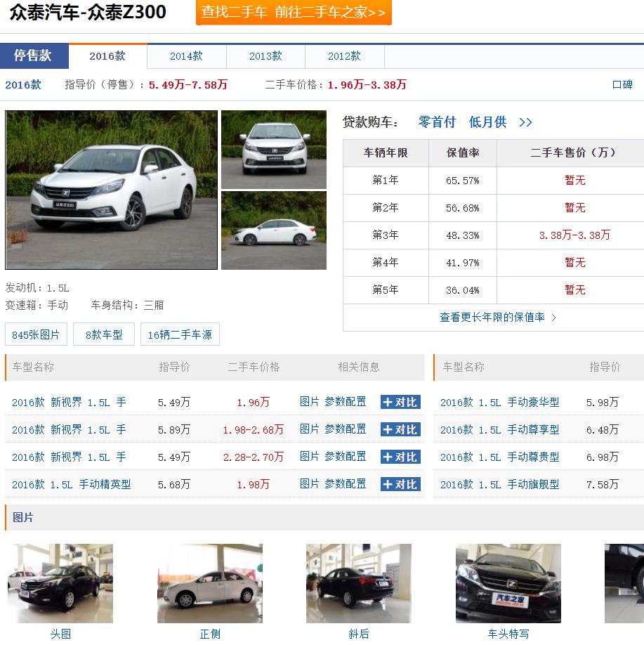
Task: Switch to the 2012款 tab
Action: tap(343, 56)
